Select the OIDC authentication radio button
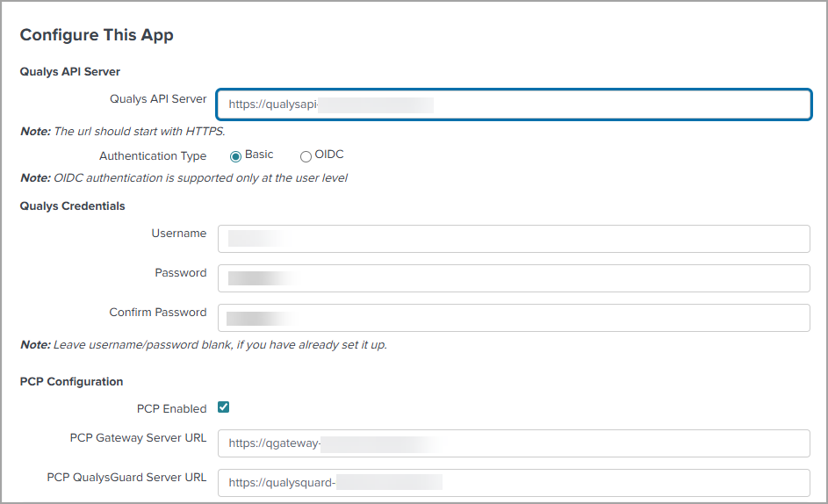The image size is (828, 504). (306, 156)
